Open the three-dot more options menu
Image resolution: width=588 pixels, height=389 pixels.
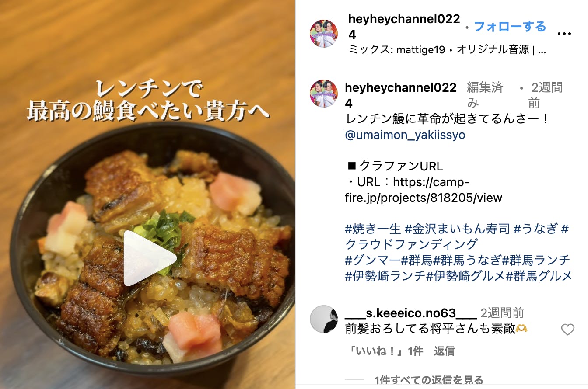[x=564, y=34]
